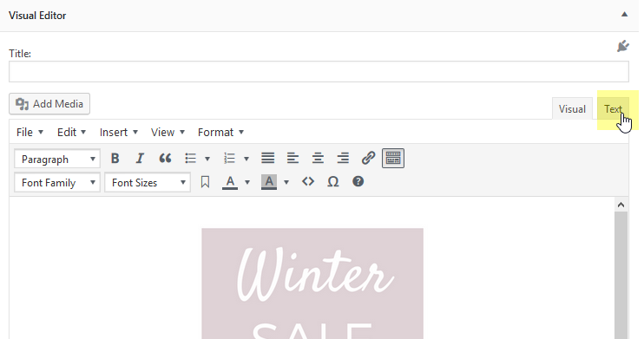Viewport: 644px width, 339px height.
Task: Apply the background highlight color
Action: pyautogui.click(x=269, y=182)
